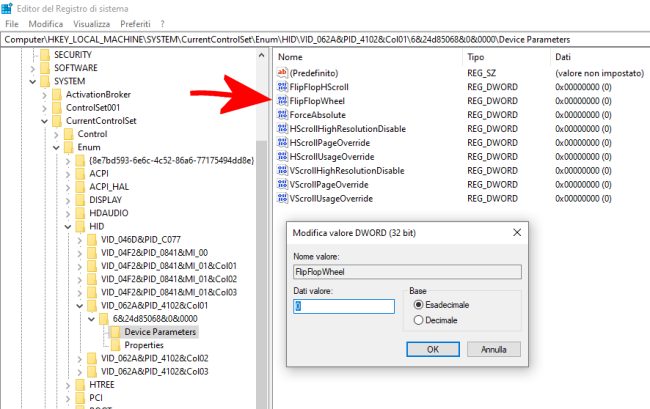Open the File menu
Screen dimensions: 650x409
click(12, 24)
